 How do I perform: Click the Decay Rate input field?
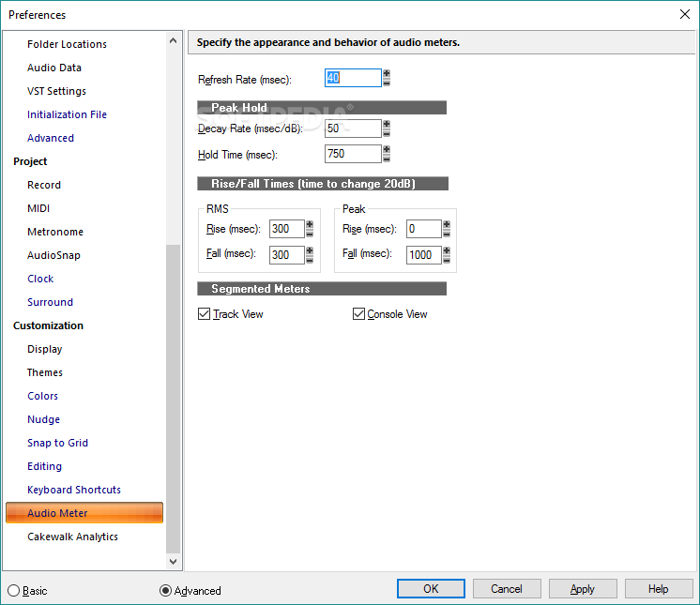pyautogui.click(x=353, y=129)
